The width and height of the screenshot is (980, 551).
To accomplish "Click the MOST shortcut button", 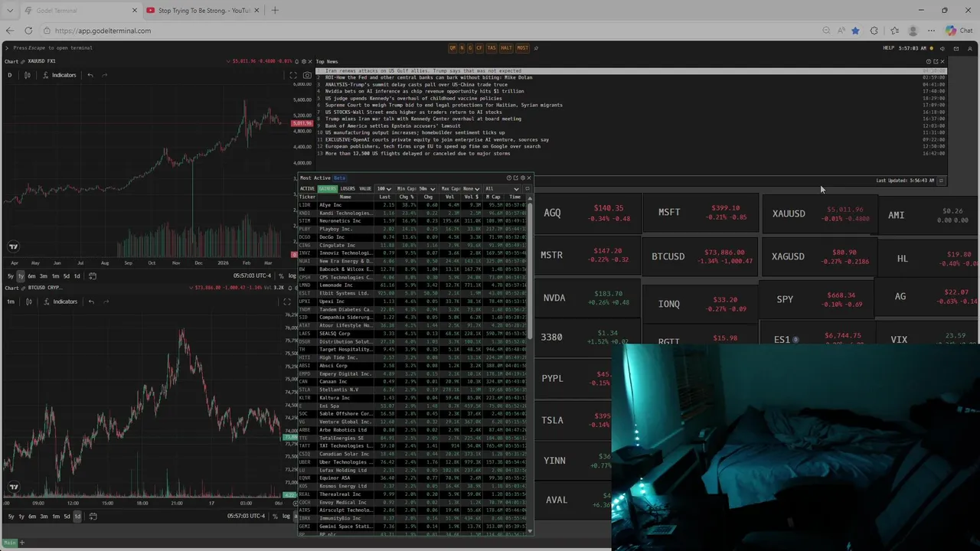I will [x=522, y=48].
